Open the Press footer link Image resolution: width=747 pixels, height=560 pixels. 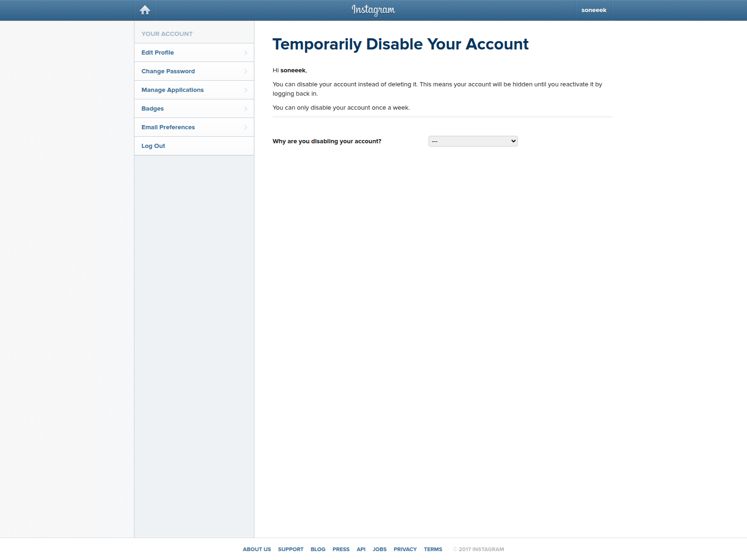tap(341, 549)
